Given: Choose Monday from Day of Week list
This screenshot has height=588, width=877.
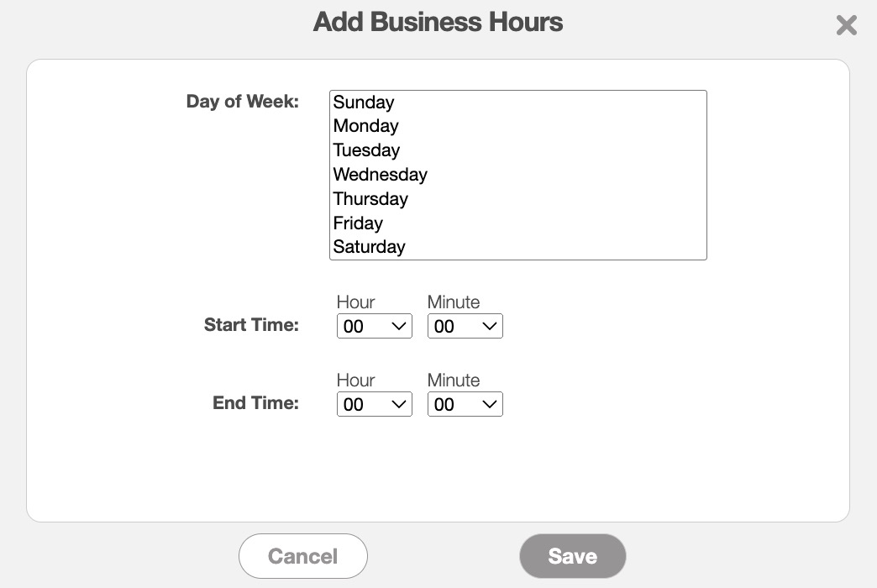Looking at the screenshot, I should click(366, 126).
